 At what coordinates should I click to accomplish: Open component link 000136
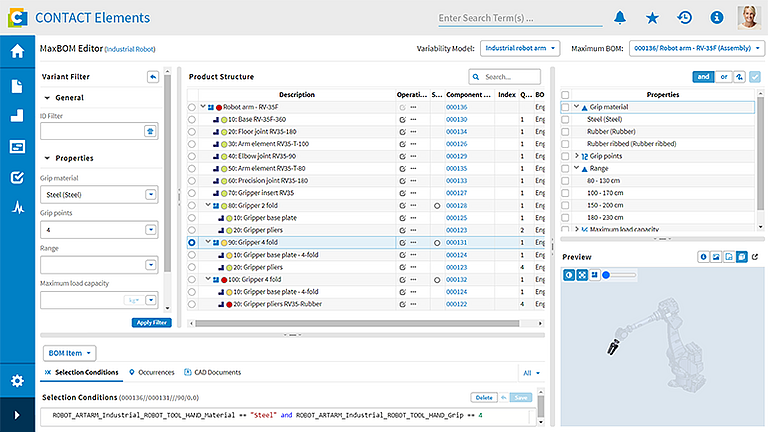[x=456, y=107]
